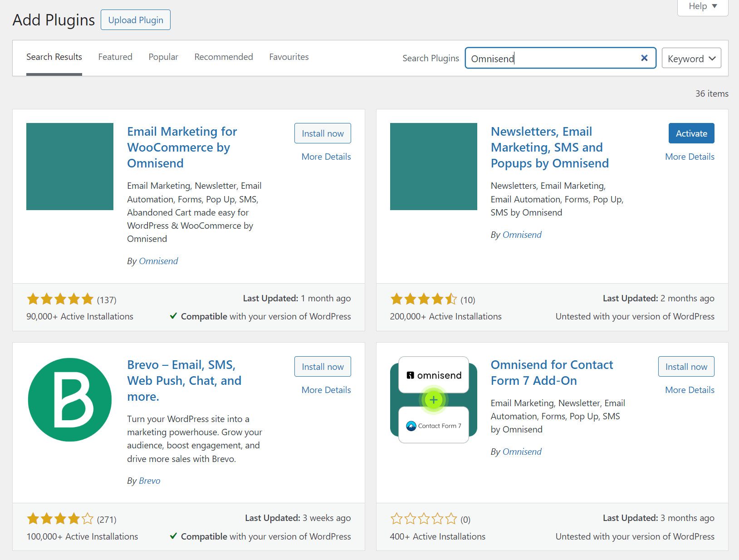Open the Help dropdown
Viewport: 739px width, 560px height.
703,6
